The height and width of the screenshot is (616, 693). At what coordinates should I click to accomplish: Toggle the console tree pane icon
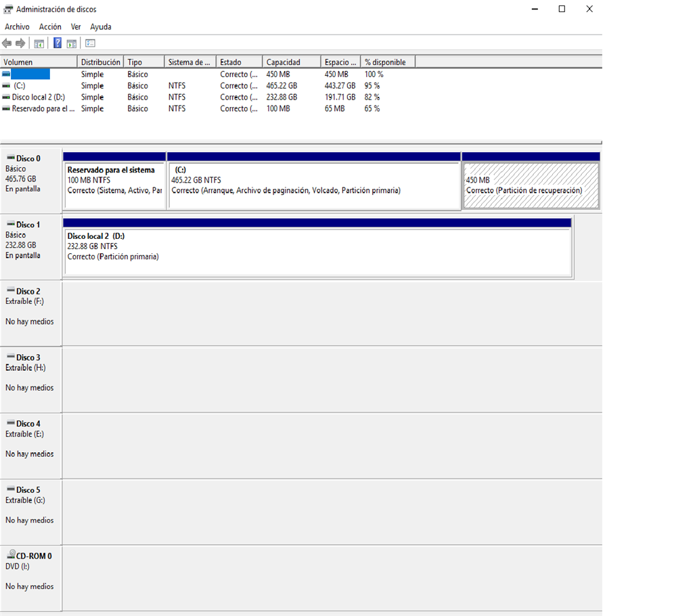[39, 43]
